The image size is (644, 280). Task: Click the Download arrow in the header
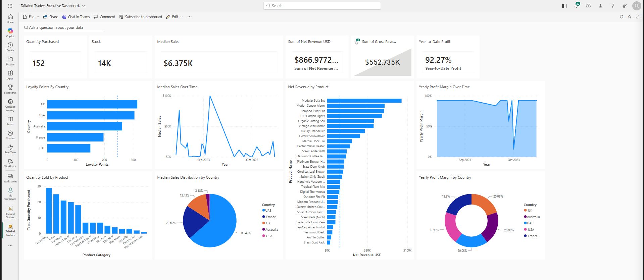click(x=600, y=6)
